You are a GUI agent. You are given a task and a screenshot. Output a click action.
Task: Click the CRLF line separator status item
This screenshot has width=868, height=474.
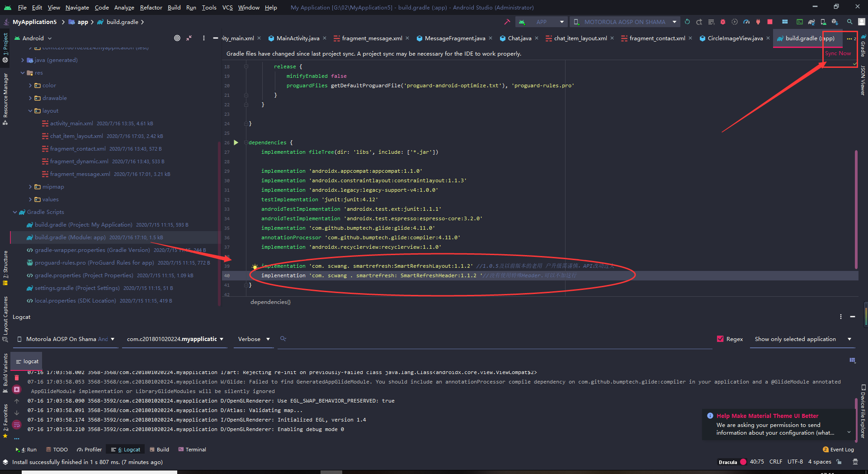776,462
